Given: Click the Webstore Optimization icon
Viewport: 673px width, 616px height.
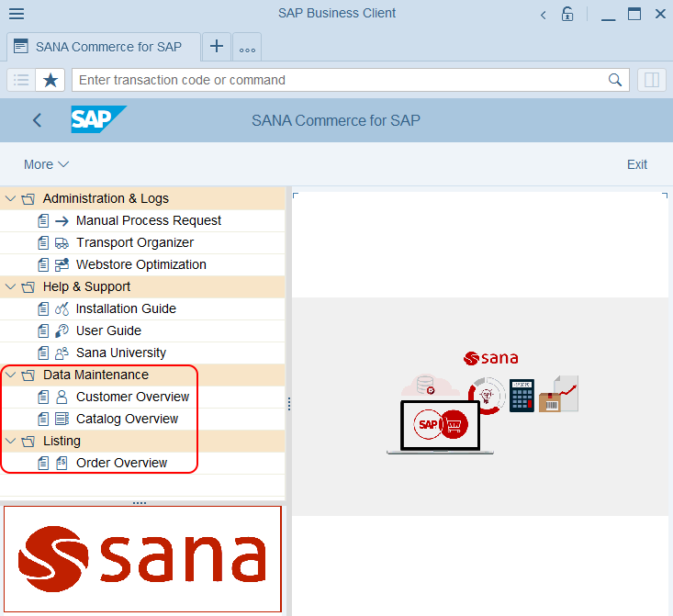Looking at the screenshot, I should (62, 265).
